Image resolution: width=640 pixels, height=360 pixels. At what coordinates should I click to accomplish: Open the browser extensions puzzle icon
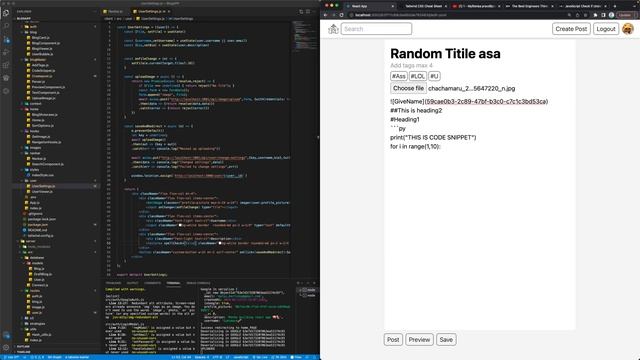[x=595, y=15]
